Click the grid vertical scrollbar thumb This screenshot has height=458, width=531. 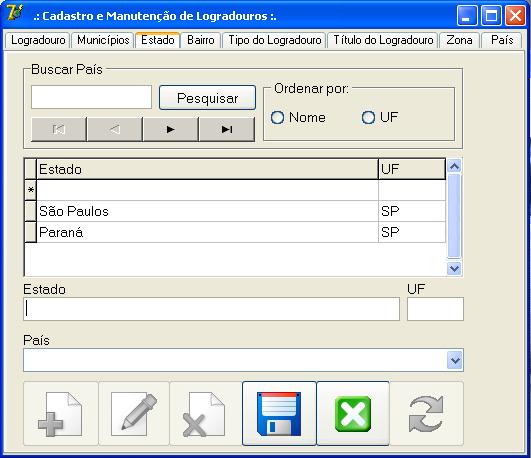(x=454, y=216)
